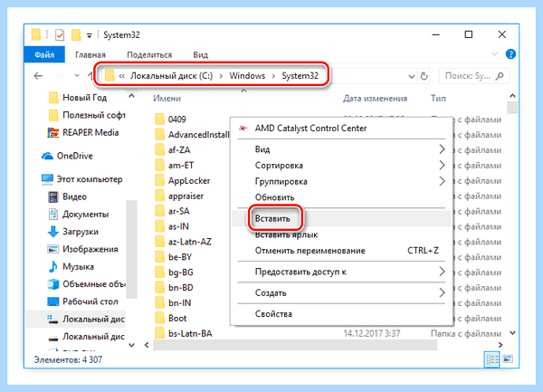Open OneDrive in the navigation pane
543x392 pixels.
coord(67,156)
